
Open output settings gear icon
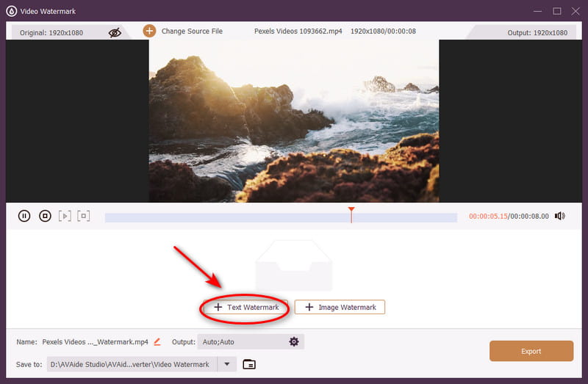pos(294,342)
